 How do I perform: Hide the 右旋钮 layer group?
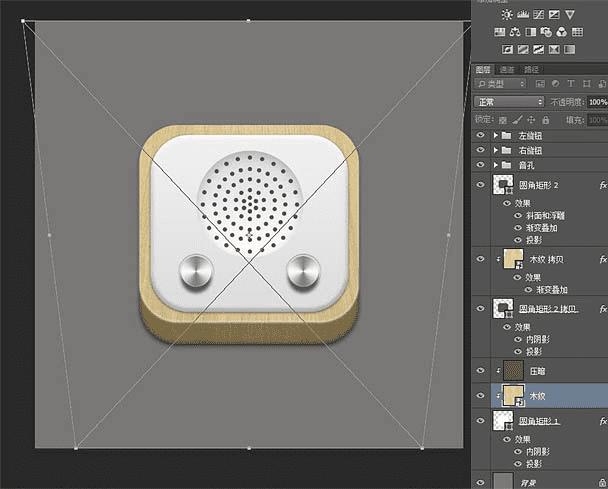(480, 150)
